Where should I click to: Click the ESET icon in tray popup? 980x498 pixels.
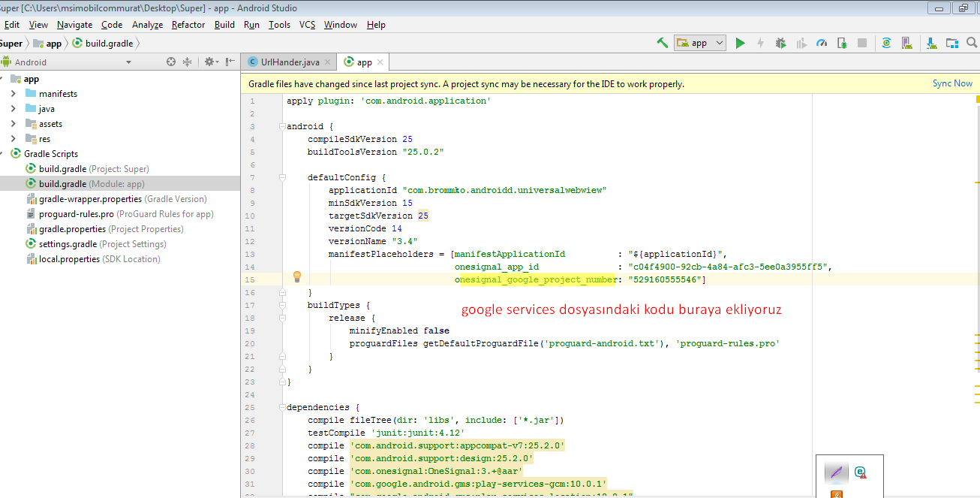860,472
